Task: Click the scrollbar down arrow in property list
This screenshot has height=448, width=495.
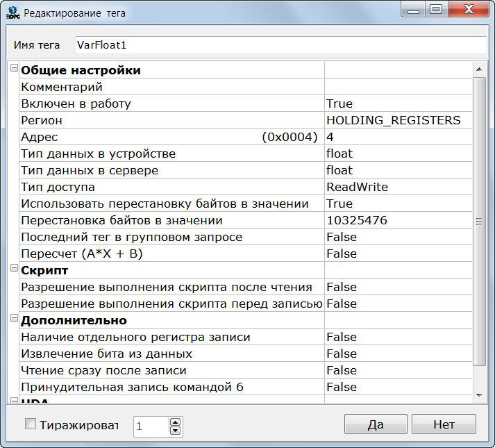Action: click(478, 395)
